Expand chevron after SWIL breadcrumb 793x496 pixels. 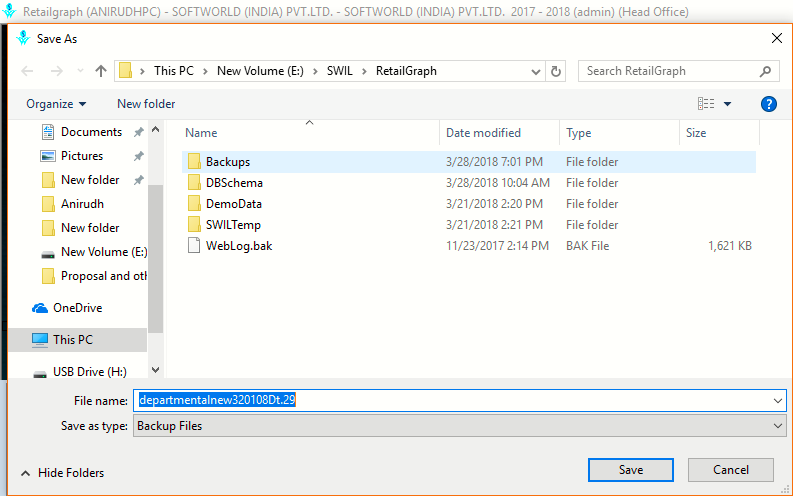click(364, 71)
